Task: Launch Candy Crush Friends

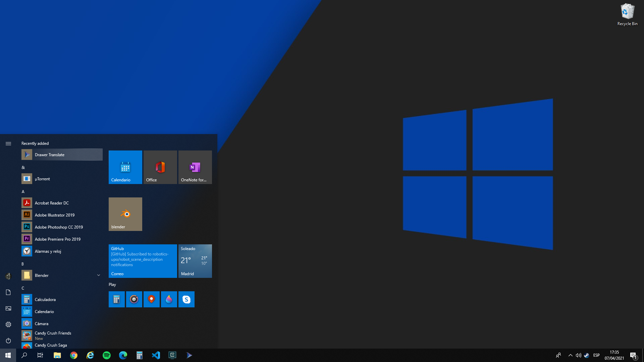Action: coord(62,336)
